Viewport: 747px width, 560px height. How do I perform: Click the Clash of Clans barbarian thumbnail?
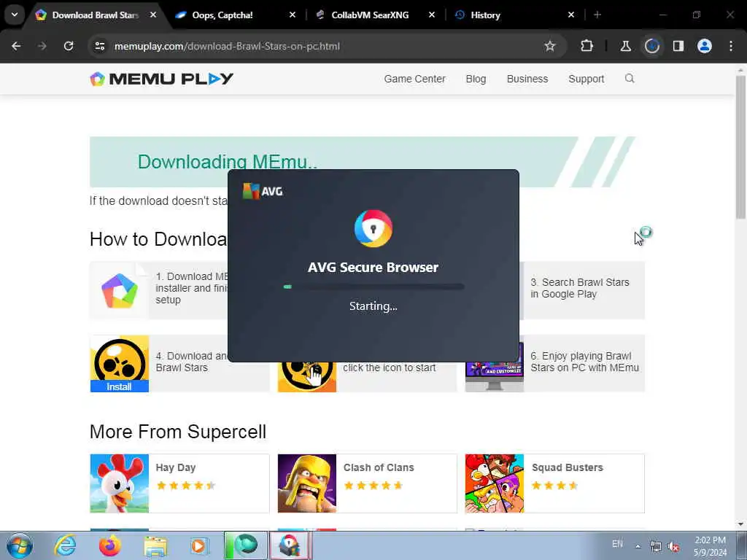coord(307,483)
